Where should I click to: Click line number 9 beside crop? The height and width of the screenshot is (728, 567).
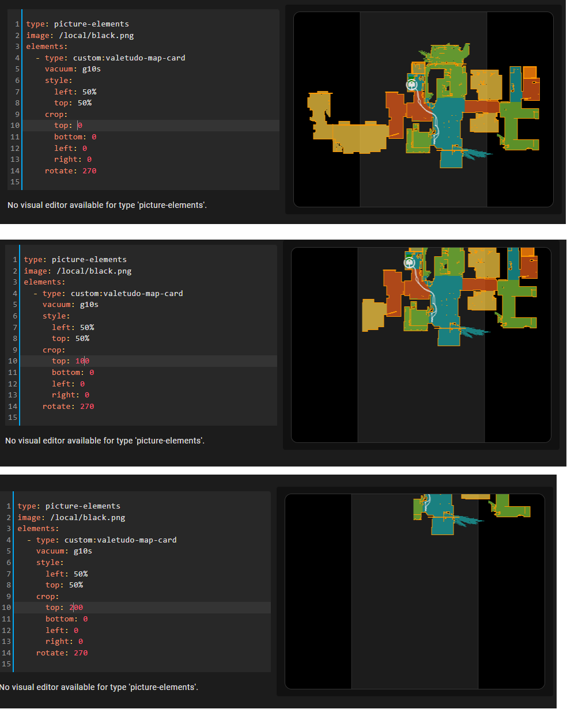pyautogui.click(x=16, y=114)
